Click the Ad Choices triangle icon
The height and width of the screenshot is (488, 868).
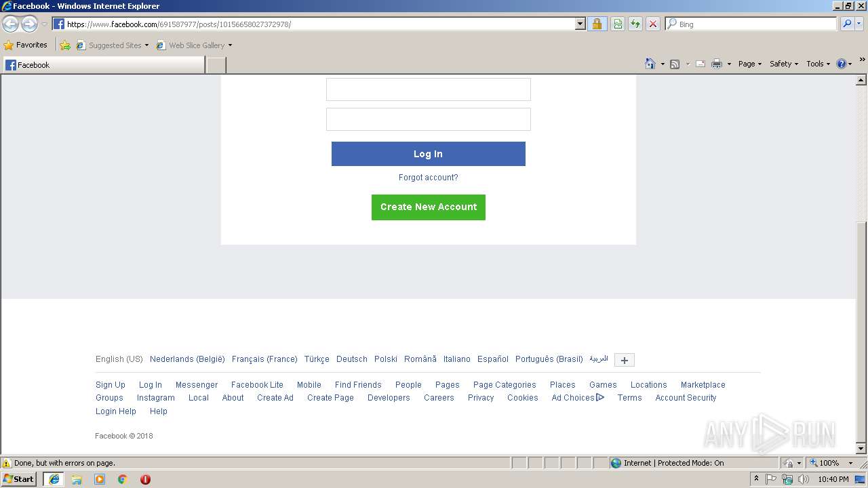pos(600,398)
